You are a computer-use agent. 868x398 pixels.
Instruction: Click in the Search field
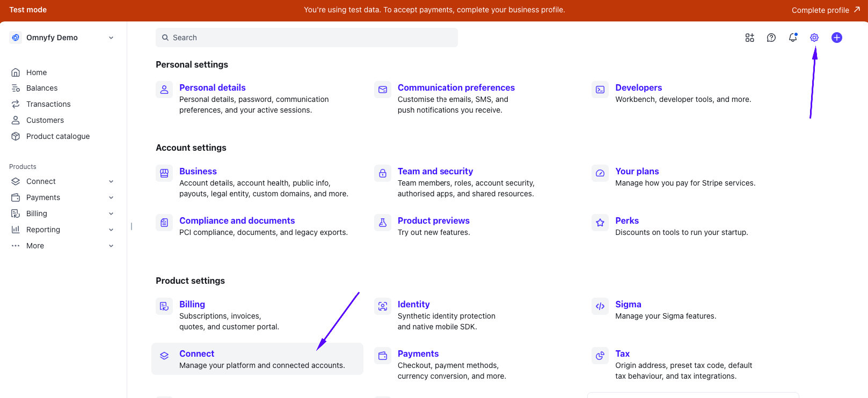[x=307, y=38]
